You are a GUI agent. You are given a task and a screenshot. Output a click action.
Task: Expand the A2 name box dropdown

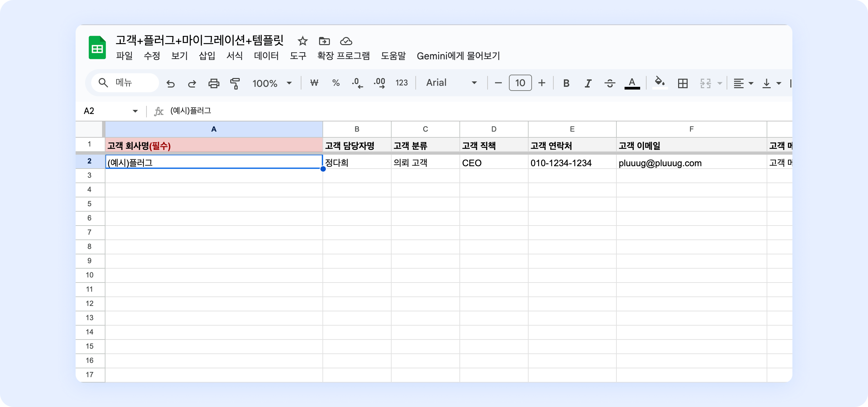[x=135, y=111]
